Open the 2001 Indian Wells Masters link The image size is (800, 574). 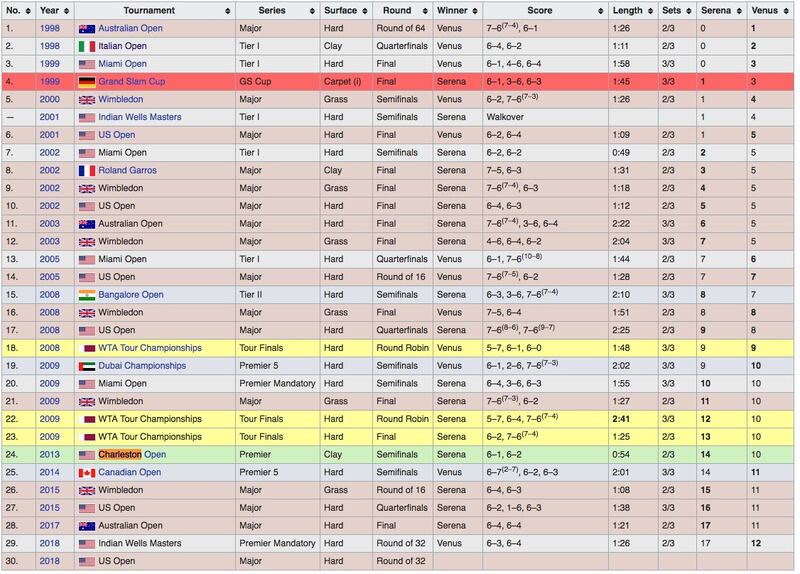click(140, 117)
